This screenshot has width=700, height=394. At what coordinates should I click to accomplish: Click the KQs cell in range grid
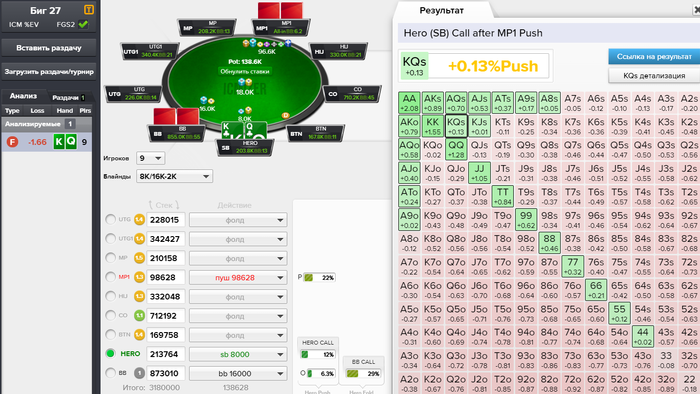click(x=456, y=126)
